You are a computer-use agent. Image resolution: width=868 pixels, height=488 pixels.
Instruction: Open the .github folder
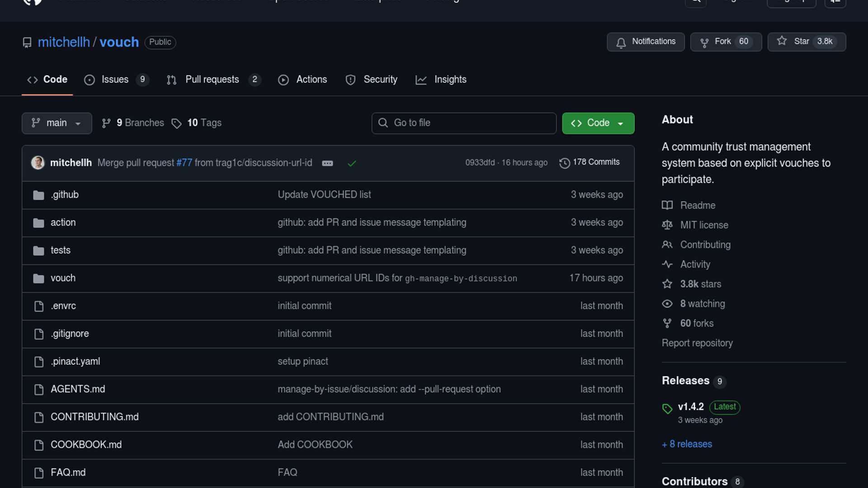(65, 195)
